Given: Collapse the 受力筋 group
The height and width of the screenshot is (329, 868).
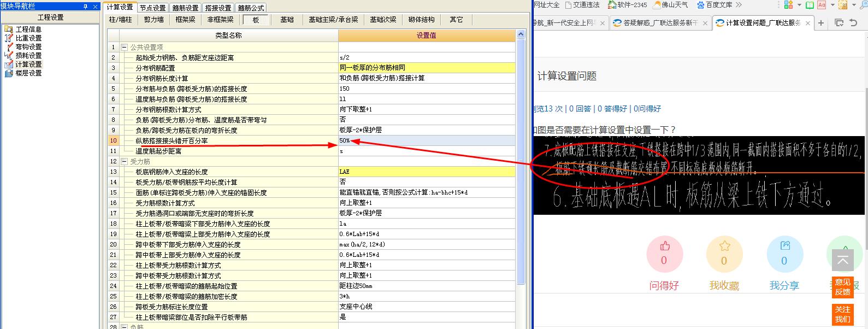Looking at the screenshot, I should [x=125, y=162].
